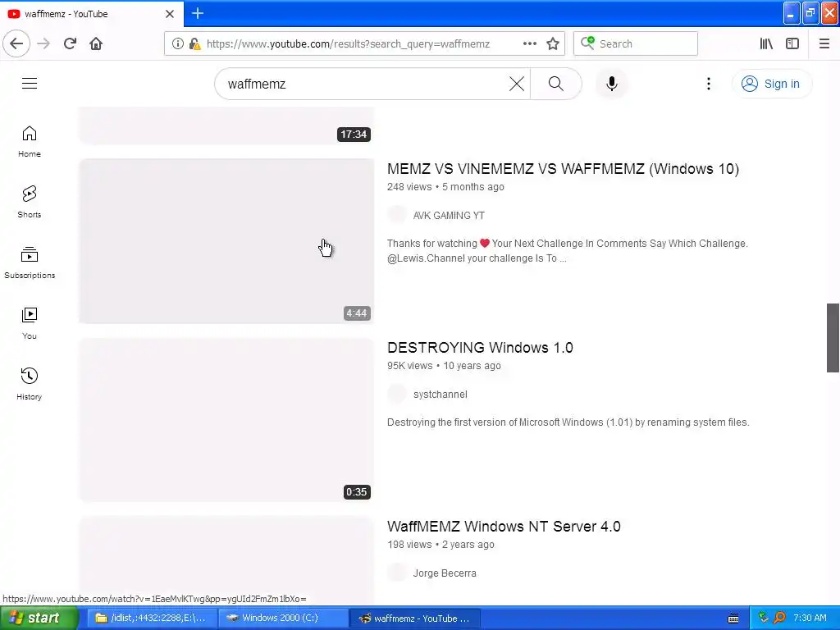Click the 4:44 video thumbnail
The width and height of the screenshot is (840, 630).
[x=226, y=240]
